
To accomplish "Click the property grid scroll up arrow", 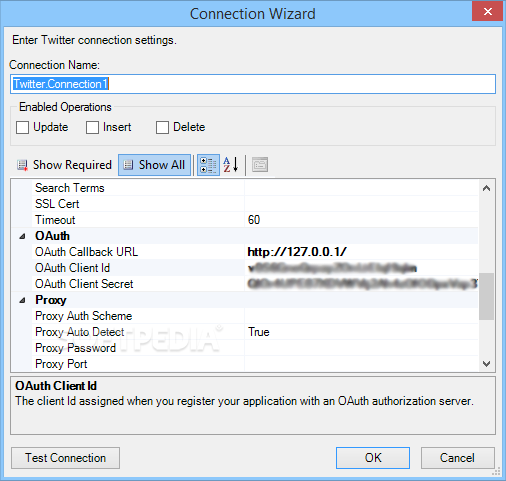I will (x=486, y=188).
